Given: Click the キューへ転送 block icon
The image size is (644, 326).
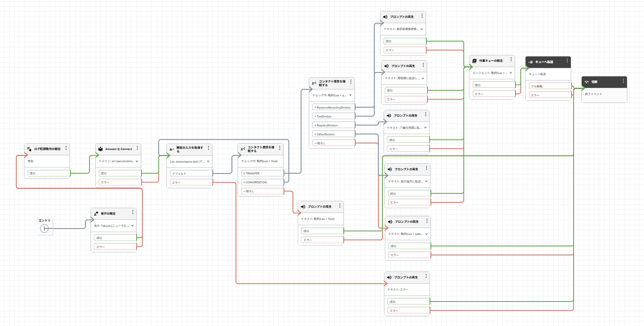Looking at the screenshot, I should [x=530, y=62].
